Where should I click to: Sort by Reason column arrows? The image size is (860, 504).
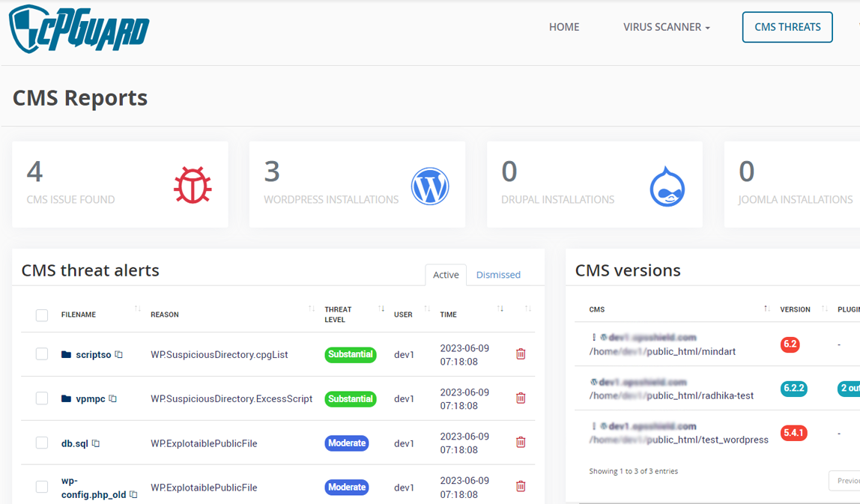312,309
